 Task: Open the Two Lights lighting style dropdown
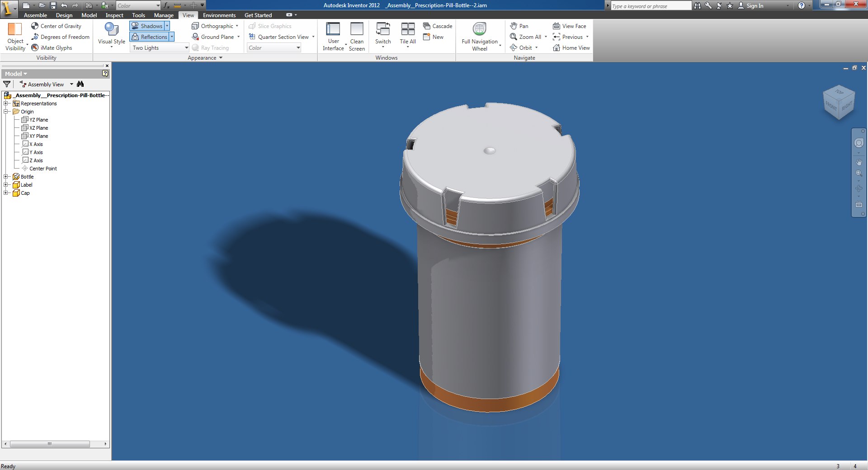tap(160, 48)
